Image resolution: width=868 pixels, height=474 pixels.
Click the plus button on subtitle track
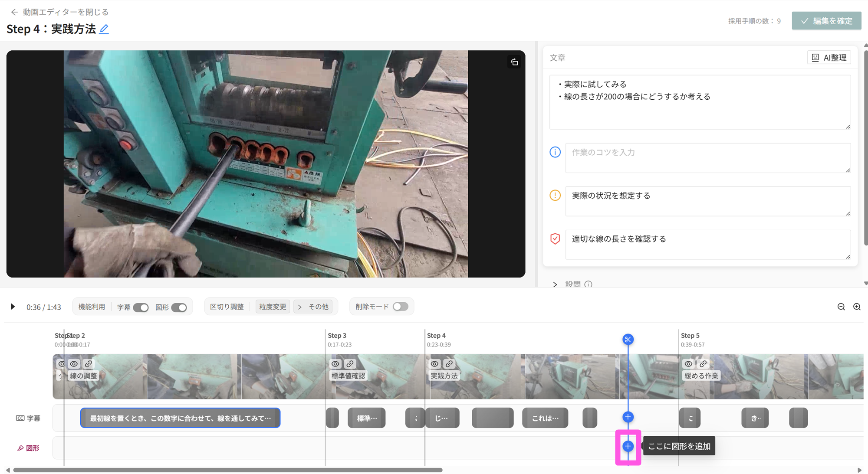tap(628, 417)
